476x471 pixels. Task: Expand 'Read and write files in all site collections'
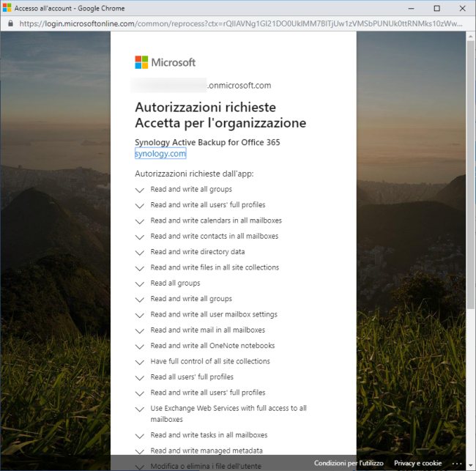pyautogui.click(x=140, y=268)
